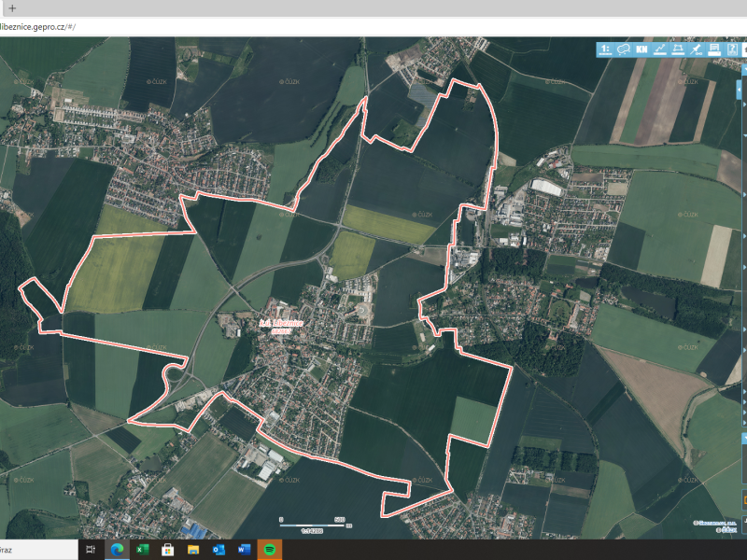Viewport: 747px width, 560px height.
Task: Open the map scale tool
Action: (x=606, y=49)
